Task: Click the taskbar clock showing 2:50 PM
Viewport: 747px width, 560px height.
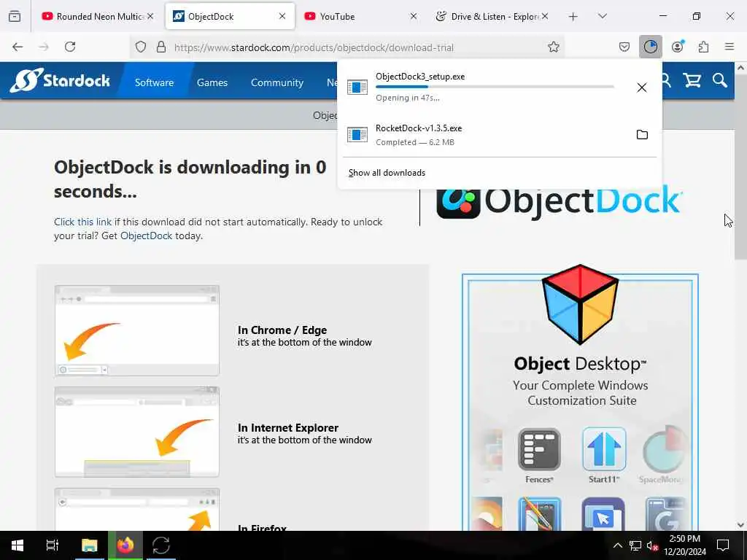Action: tap(684, 545)
